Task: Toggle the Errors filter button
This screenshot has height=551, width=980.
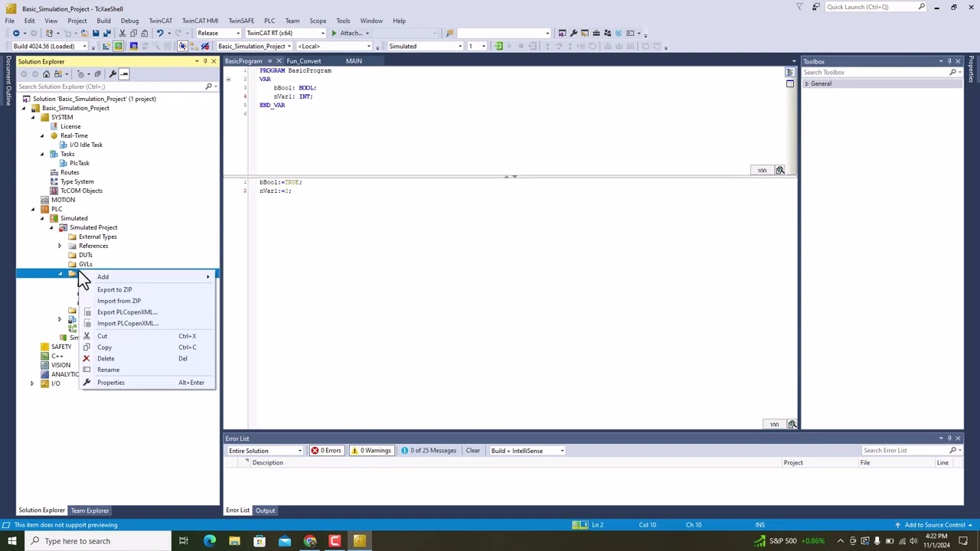Action: 326,451
